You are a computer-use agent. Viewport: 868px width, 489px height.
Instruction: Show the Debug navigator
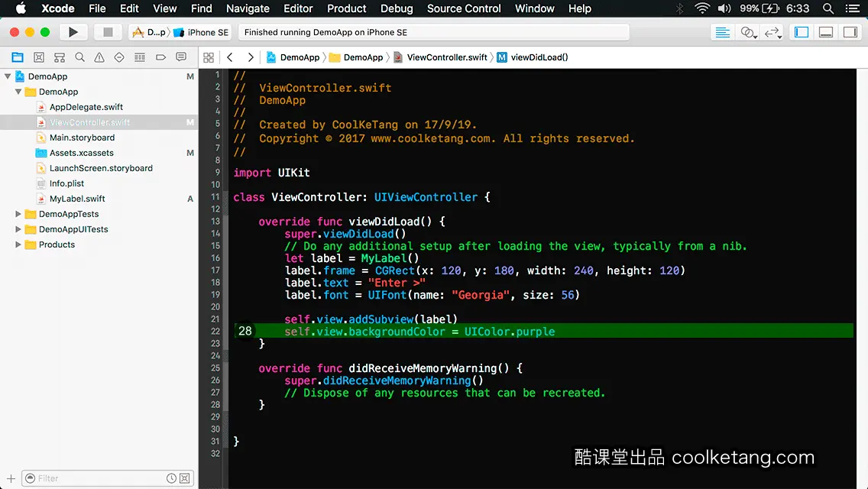[x=140, y=57]
